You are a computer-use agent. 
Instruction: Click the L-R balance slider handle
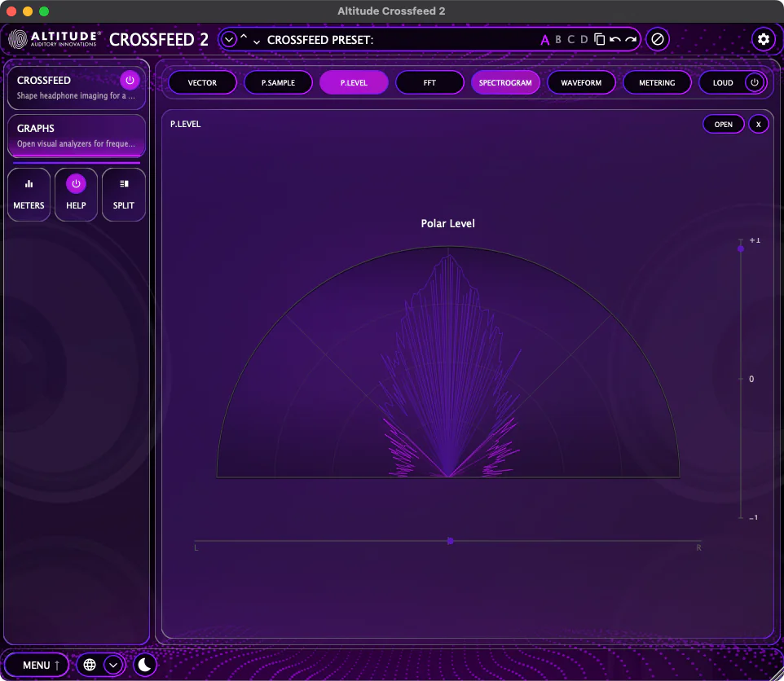click(x=450, y=541)
